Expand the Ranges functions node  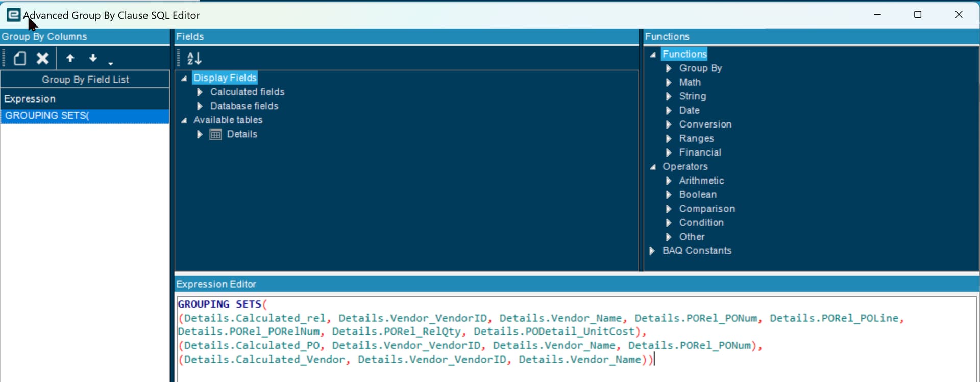tap(669, 138)
